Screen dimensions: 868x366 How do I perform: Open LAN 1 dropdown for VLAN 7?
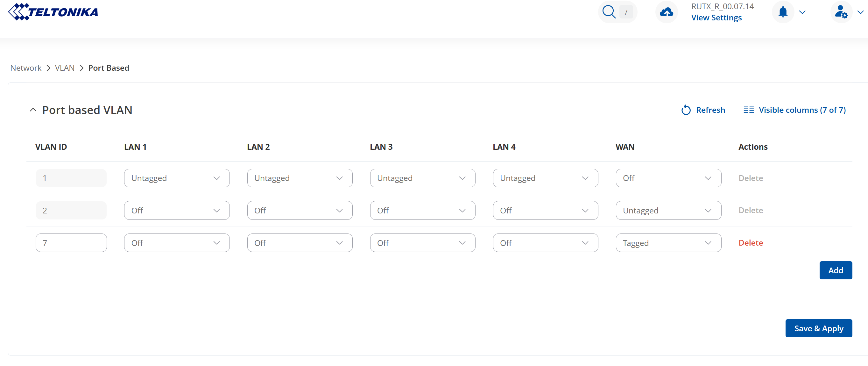(177, 243)
